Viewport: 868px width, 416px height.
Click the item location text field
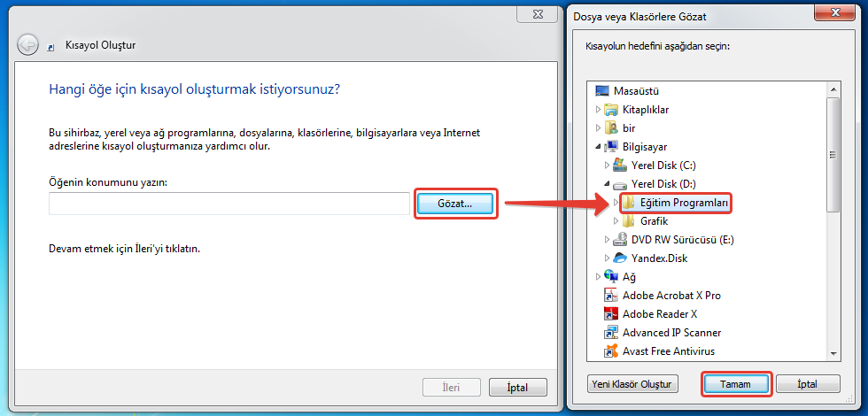point(229,204)
